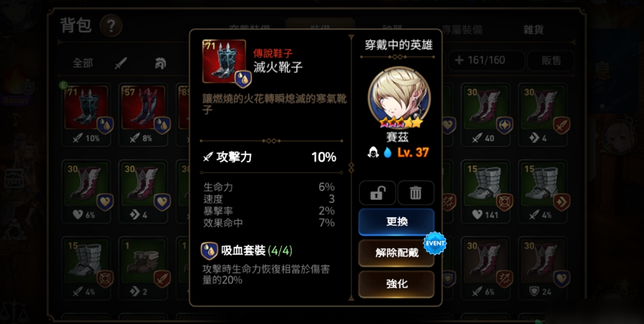Select level 15 silver boots with 141 health

point(485,191)
